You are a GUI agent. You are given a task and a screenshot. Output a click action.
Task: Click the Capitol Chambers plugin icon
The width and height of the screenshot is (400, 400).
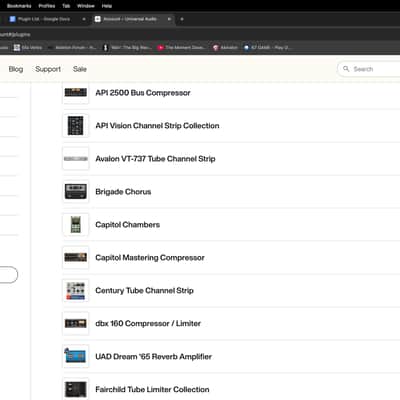[76, 225]
